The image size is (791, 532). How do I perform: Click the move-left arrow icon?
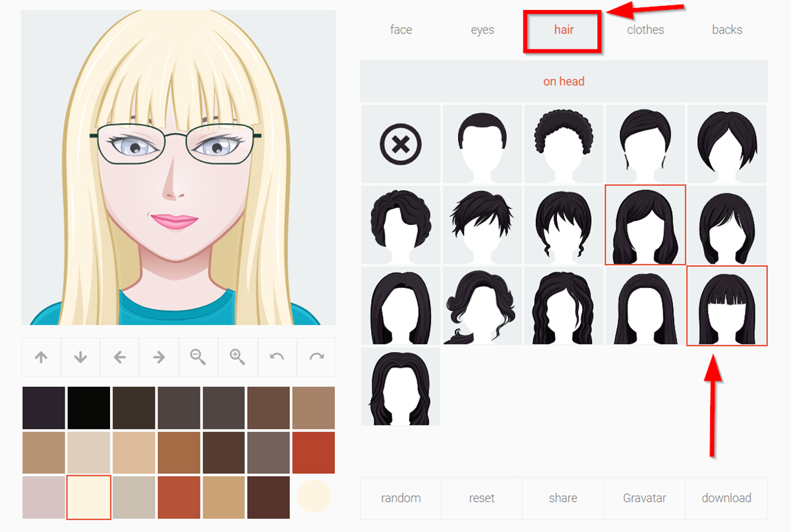click(x=119, y=357)
